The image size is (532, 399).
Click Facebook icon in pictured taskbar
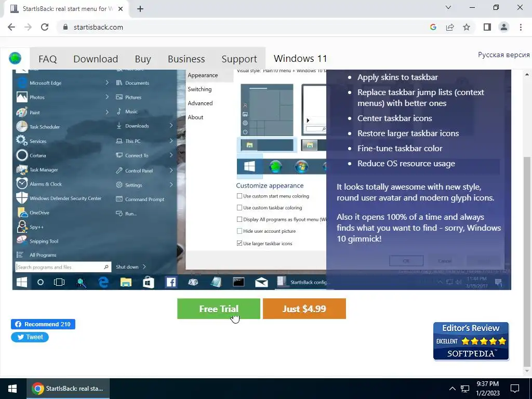pyautogui.click(x=171, y=282)
